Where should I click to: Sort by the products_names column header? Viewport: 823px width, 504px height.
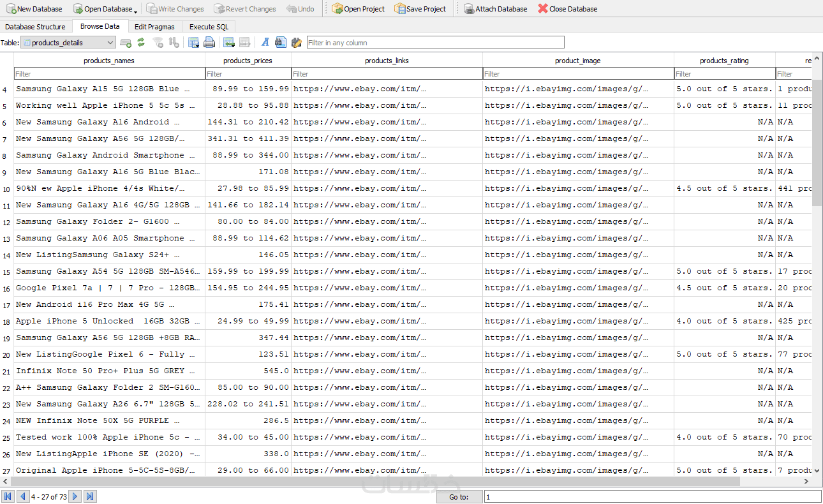[x=109, y=61]
